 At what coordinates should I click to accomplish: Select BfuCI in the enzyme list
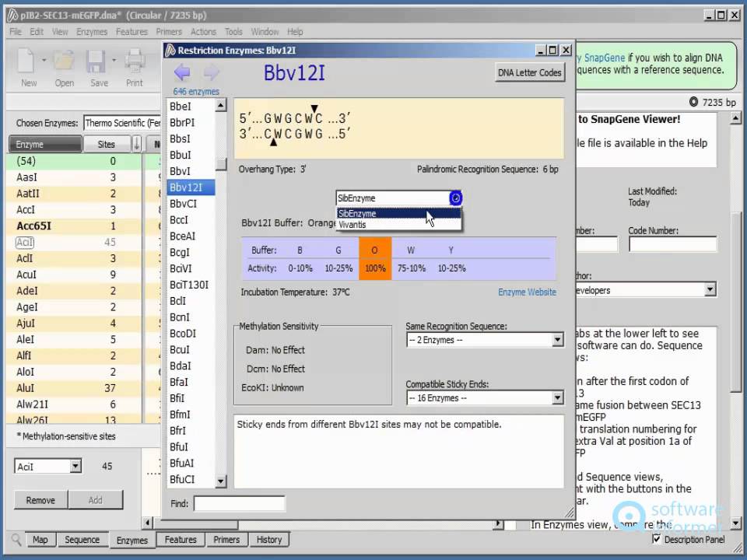point(191,479)
